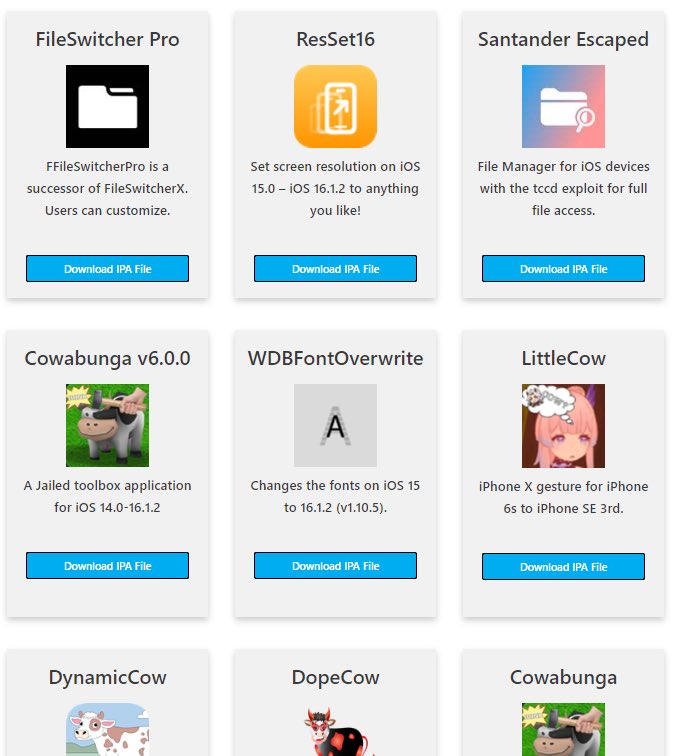Click the DynamicCow heading
Screen dimensions: 675x756
108,678
